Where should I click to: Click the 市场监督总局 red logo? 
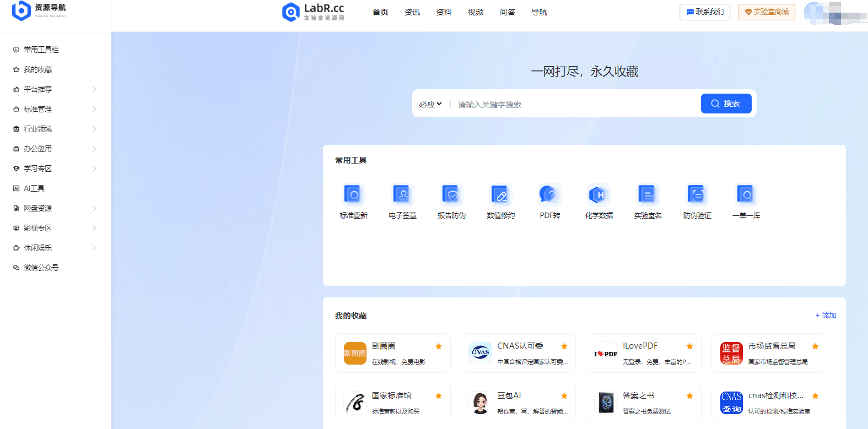[x=731, y=353]
